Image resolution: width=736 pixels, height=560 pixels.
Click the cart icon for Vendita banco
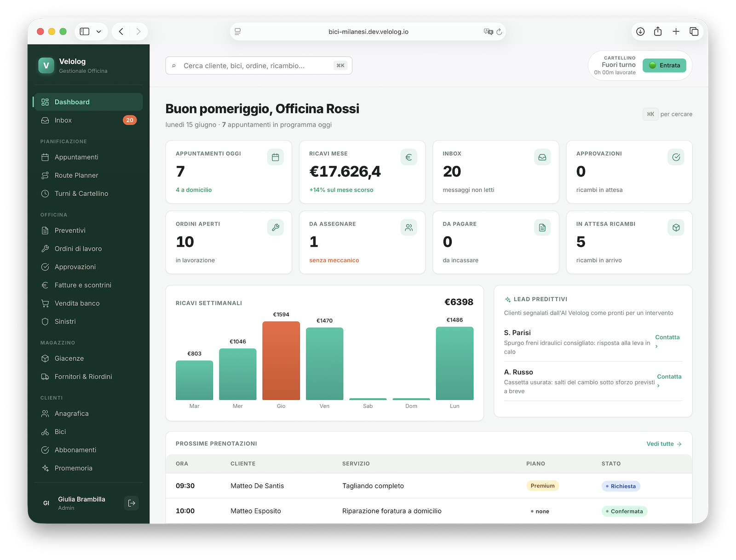45,303
